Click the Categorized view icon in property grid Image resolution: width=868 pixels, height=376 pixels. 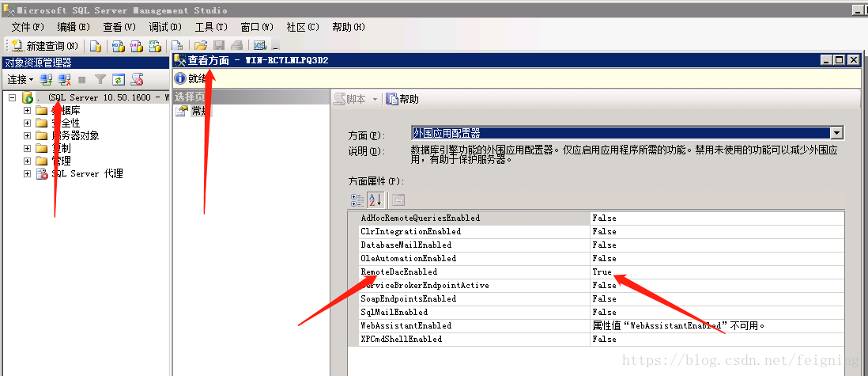[x=357, y=200]
